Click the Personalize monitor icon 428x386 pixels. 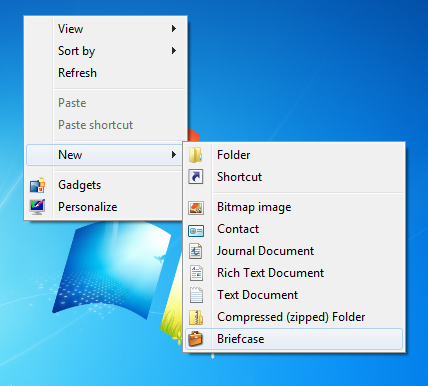(37, 207)
